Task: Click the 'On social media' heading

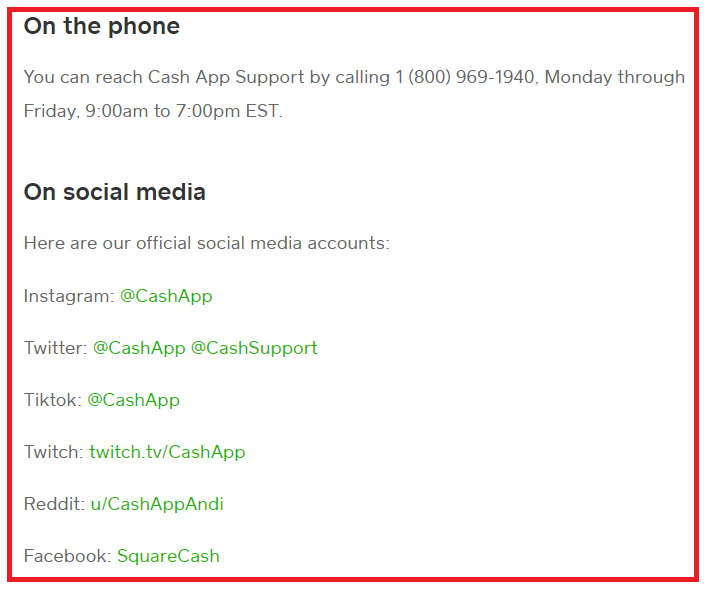Action: [115, 192]
